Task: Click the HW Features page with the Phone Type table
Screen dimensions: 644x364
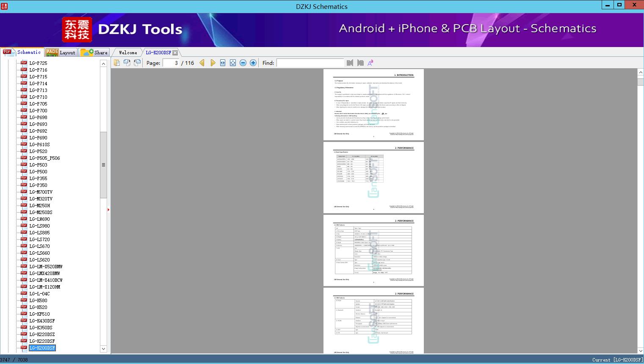Action: (373, 250)
